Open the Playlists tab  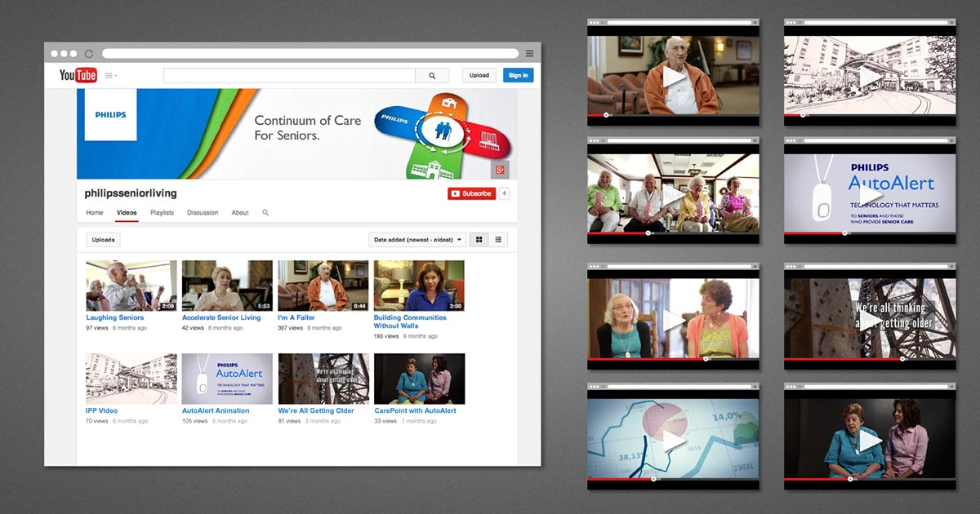(162, 213)
